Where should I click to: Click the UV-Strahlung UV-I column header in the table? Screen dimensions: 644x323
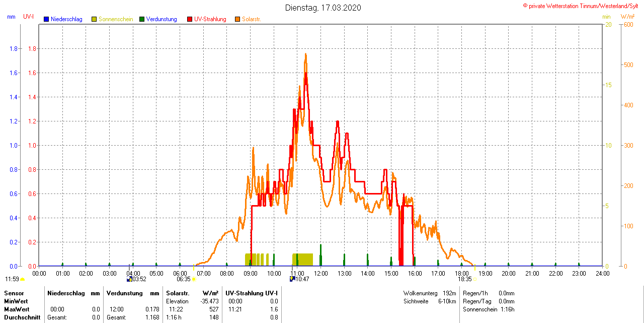click(252, 293)
